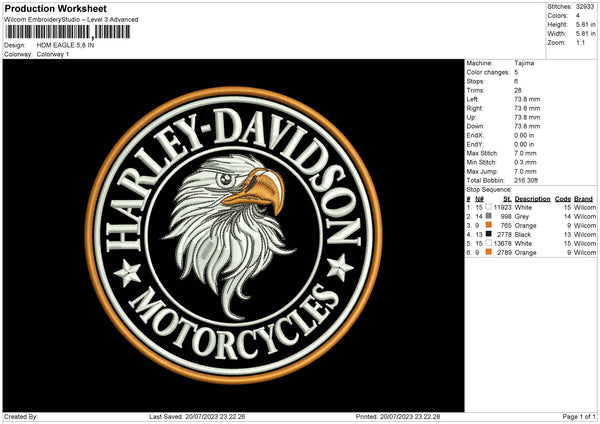Click the 'Colorway 1' value

53,54
